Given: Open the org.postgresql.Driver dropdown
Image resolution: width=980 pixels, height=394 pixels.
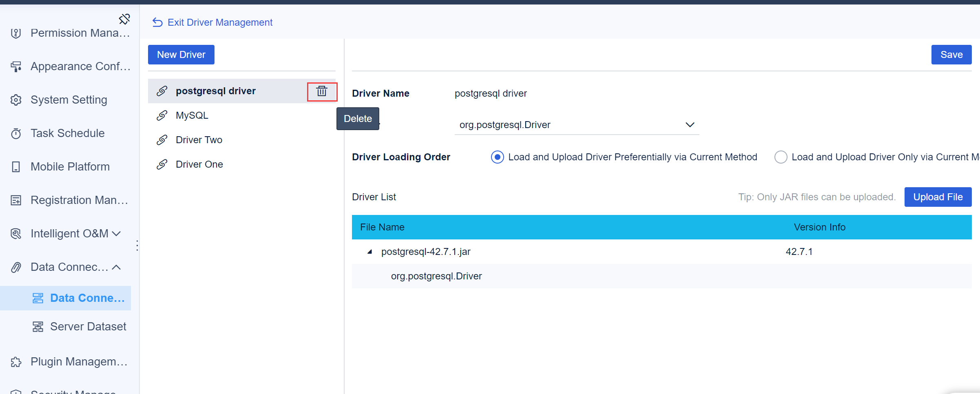Looking at the screenshot, I should pyautogui.click(x=690, y=125).
